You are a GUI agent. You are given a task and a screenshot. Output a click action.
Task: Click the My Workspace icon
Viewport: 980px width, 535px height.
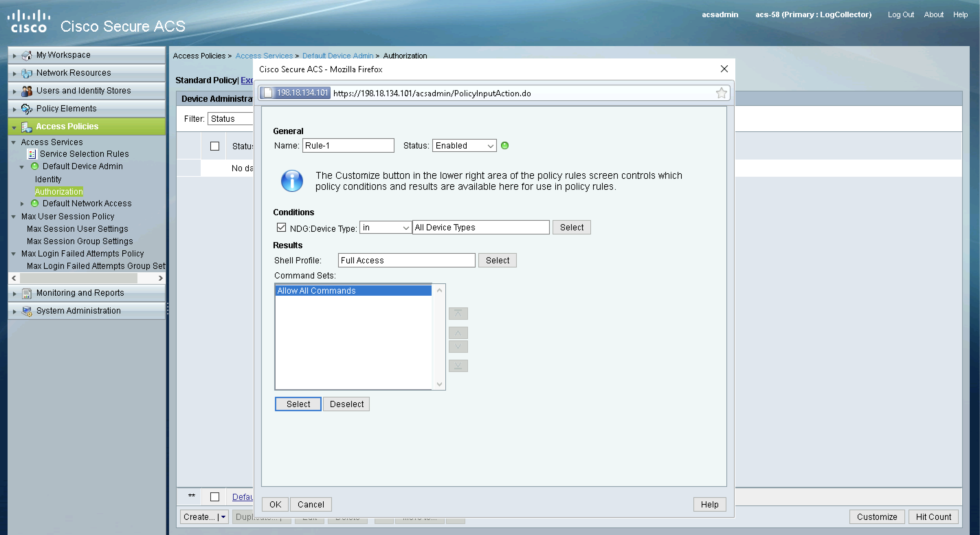pos(27,55)
